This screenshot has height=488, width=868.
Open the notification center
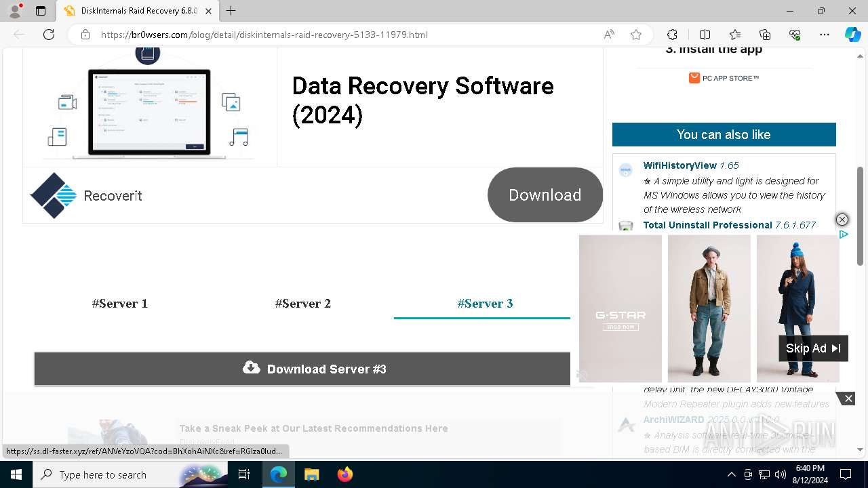tap(846, 474)
